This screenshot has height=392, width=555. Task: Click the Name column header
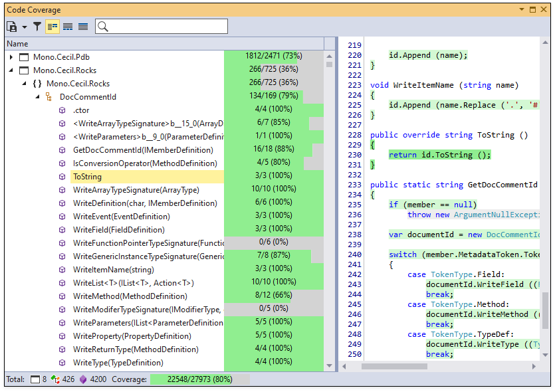pos(165,44)
